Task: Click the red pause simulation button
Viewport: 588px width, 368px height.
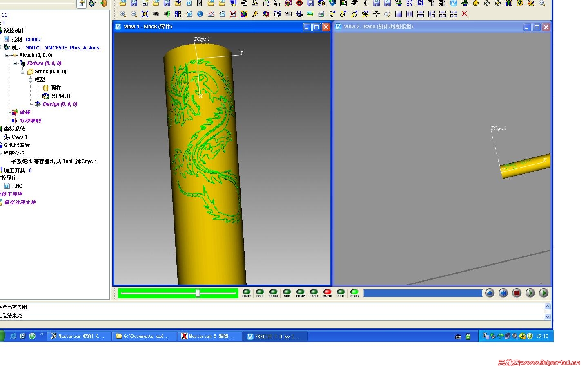Action: (x=517, y=293)
